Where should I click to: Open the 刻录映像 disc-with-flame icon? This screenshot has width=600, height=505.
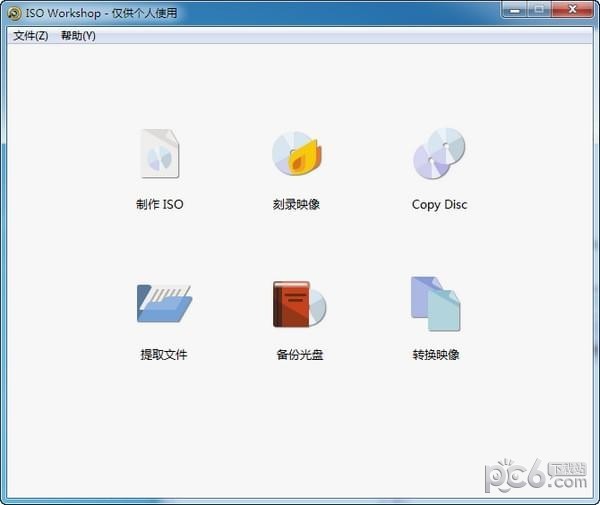coord(297,153)
